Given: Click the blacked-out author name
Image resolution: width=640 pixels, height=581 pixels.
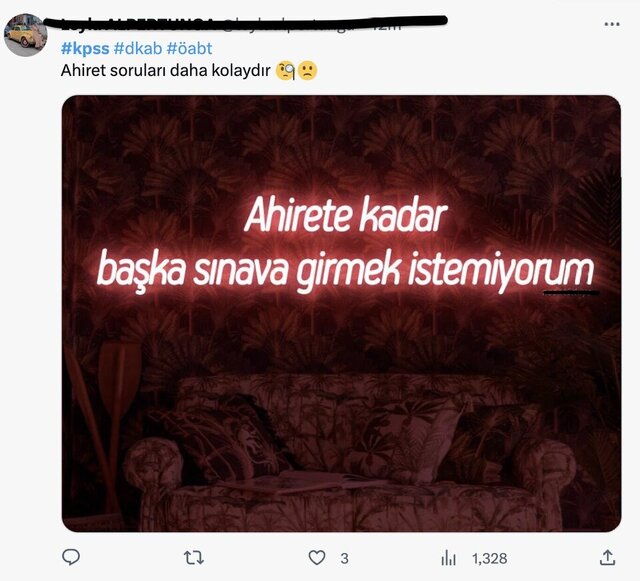Looking at the screenshot, I should tap(245, 21).
